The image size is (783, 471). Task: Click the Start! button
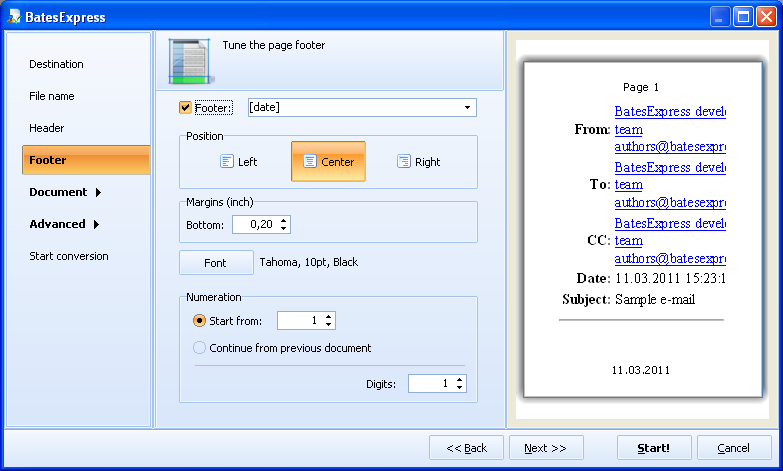coord(654,448)
